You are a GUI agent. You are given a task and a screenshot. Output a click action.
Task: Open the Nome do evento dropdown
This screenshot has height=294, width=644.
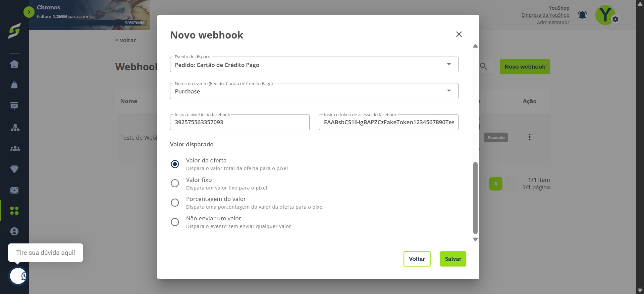pyautogui.click(x=314, y=91)
